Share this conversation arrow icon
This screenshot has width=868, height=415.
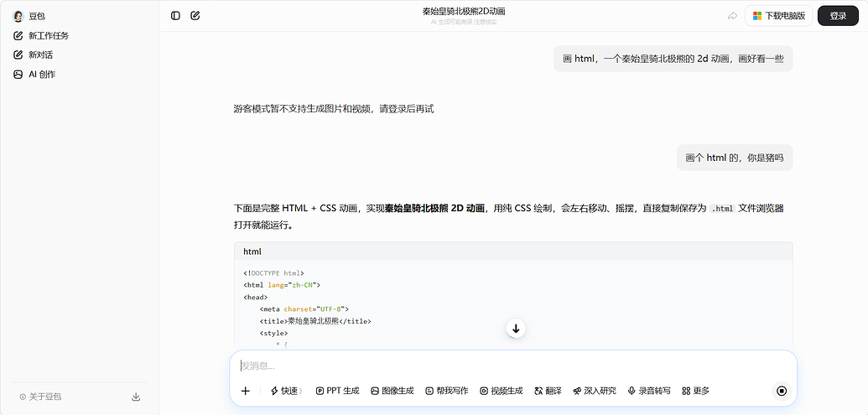tap(732, 16)
